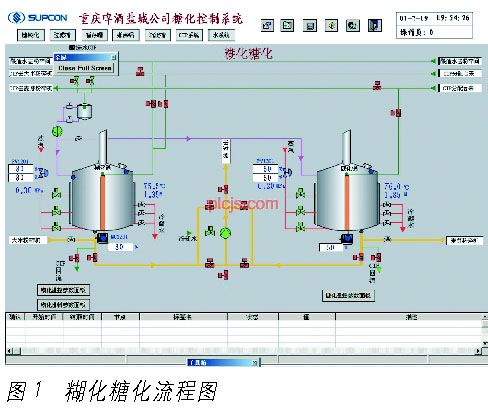488x410 pixels.
Task: Click the small CIP vessel above left tank
Action: [x=84, y=111]
